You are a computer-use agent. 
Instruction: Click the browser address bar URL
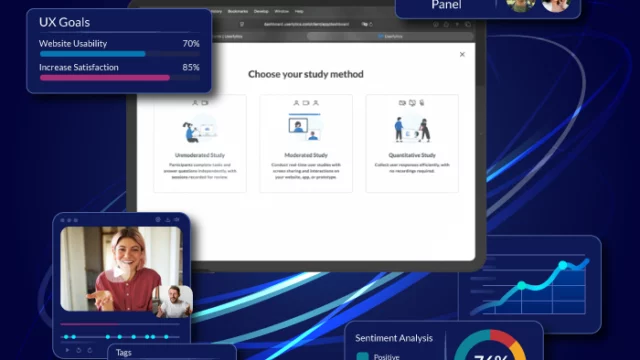(x=306, y=24)
